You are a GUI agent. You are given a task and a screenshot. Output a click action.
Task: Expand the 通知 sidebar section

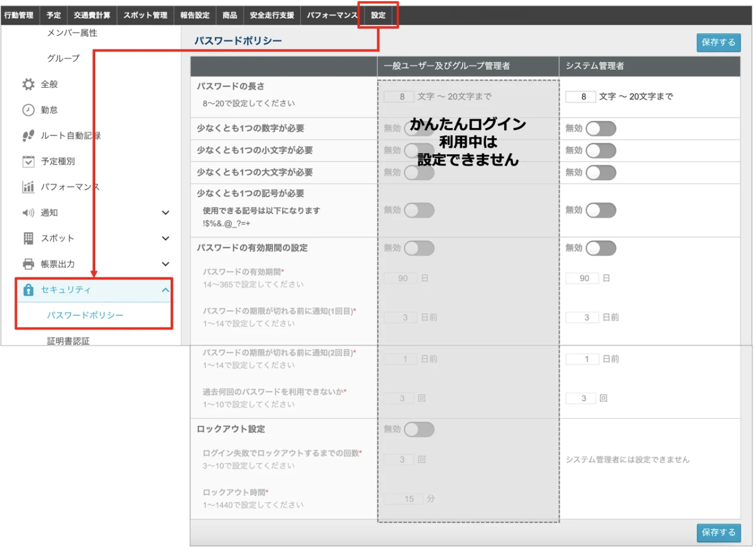165,213
